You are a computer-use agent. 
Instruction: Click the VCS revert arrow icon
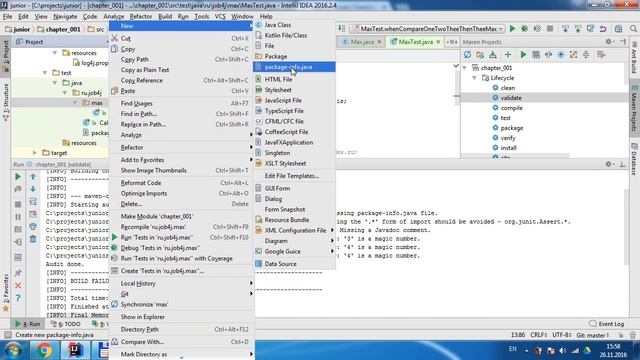(x=603, y=29)
